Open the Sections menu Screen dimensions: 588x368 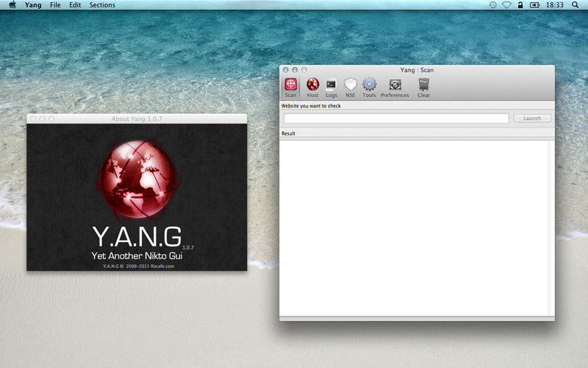coord(102,5)
